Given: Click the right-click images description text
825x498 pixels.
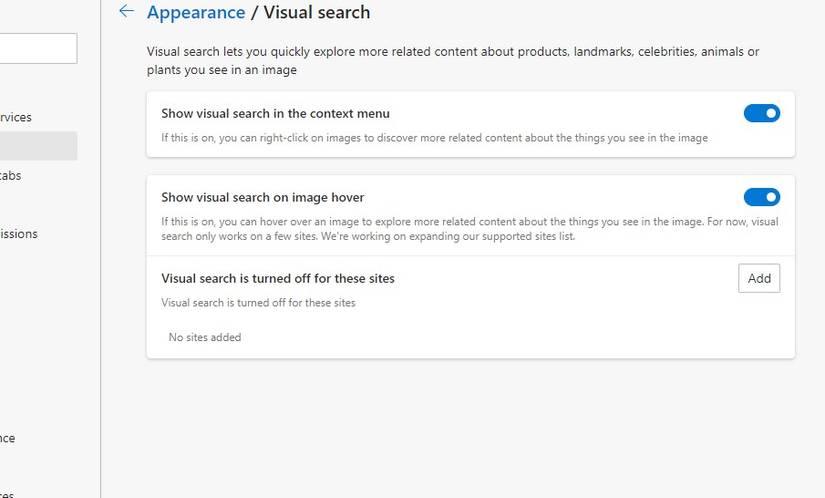Looking at the screenshot, I should click(x=434, y=138).
